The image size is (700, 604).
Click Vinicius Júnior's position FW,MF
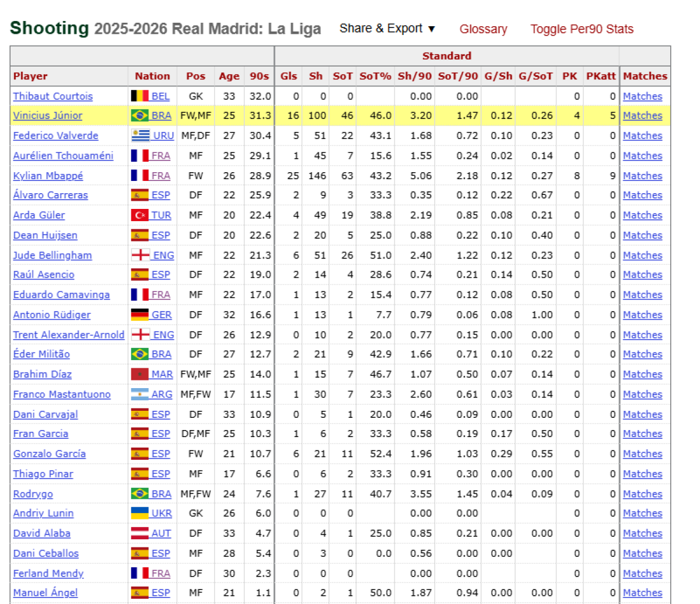pyautogui.click(x=195, y=116)
